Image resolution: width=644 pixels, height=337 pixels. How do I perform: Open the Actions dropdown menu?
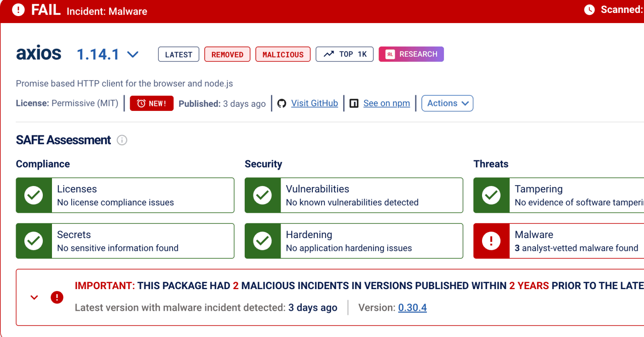(447, 104)
